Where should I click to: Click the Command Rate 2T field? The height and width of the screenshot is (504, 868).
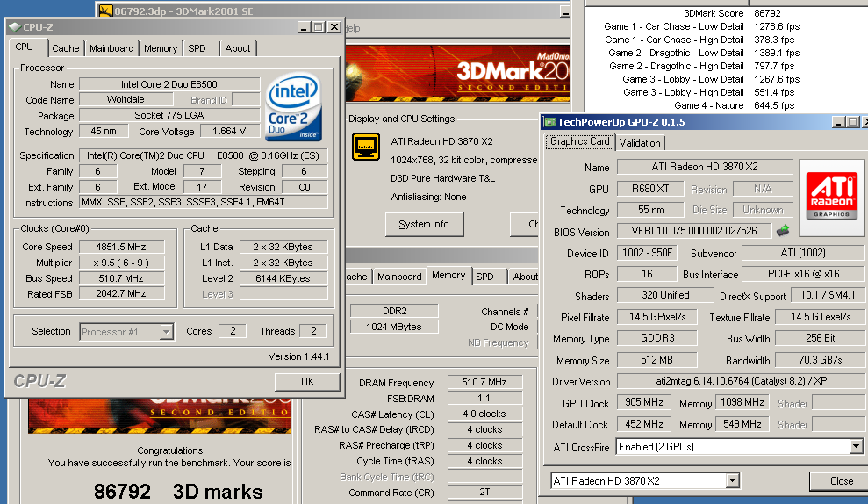tap(484, 492)
